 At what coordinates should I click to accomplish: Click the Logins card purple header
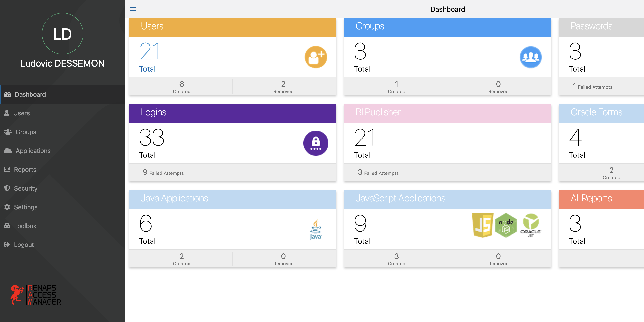pos(233,113)
